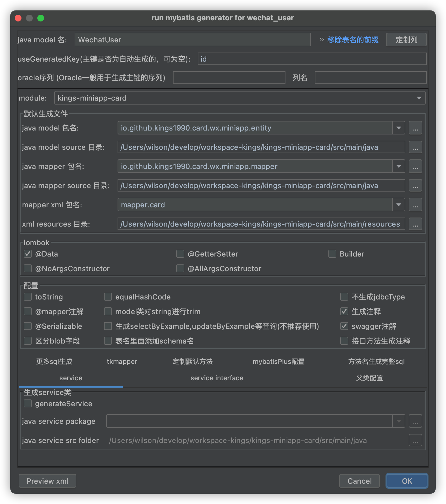Click the useGeneratedKey field containing id

(x=312, y=59)
